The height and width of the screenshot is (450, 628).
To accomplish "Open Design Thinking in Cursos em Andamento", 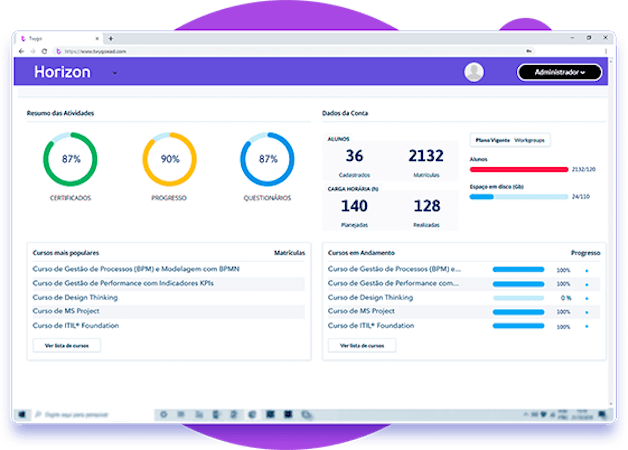I will (370, 297).
